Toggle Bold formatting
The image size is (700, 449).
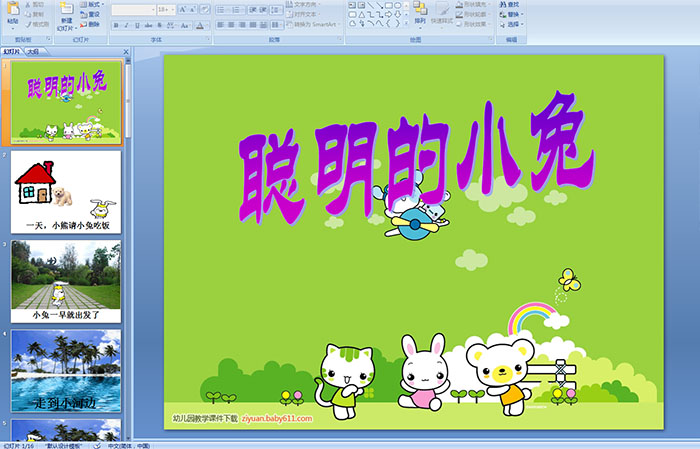tap(116, 25)
